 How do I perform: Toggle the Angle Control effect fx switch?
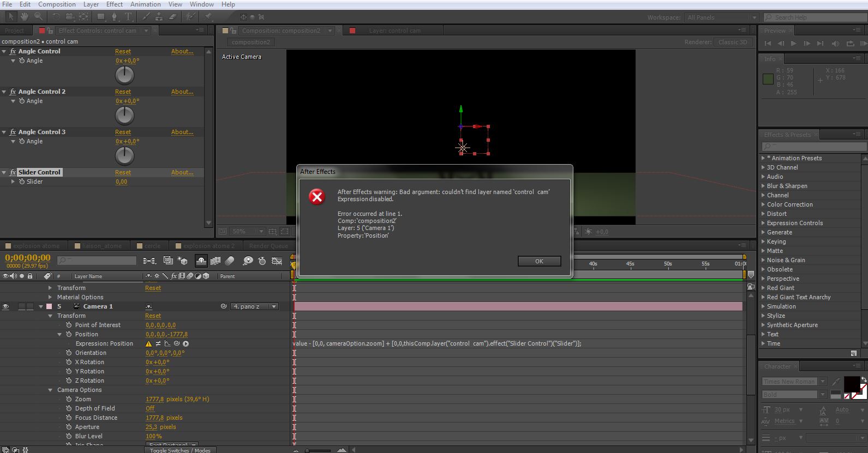click(13, 51)
